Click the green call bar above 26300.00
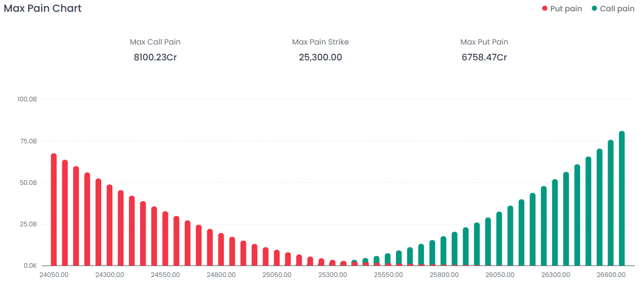Viewport: 644px width, 298px height. [x=555, y=223]
